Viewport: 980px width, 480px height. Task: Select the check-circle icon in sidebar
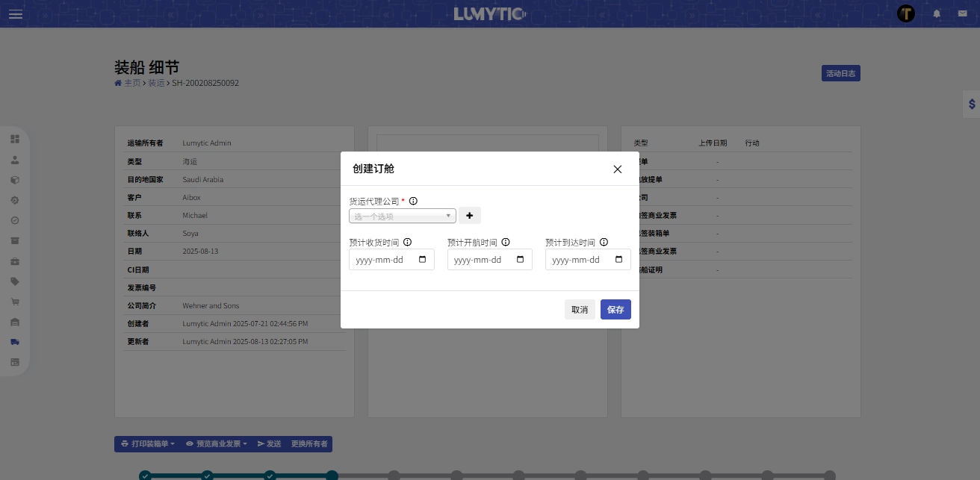point(15,221)
